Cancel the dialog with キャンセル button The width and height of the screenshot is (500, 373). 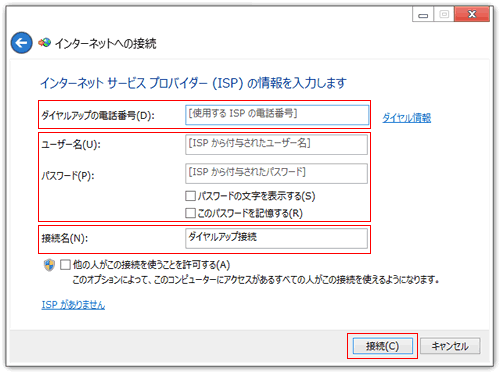[450, 346]
